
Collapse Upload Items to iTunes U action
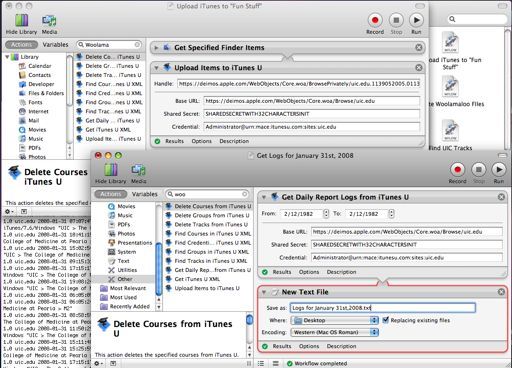point(156,68)
